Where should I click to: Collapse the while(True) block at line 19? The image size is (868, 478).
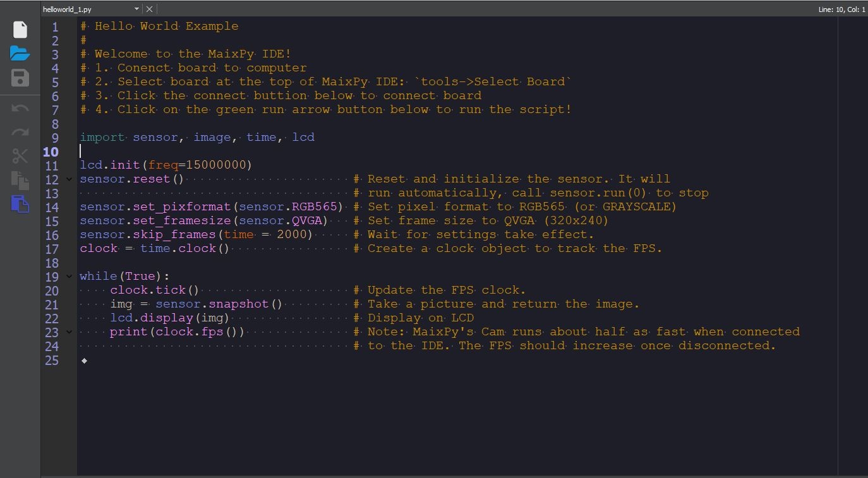[69, 277]
